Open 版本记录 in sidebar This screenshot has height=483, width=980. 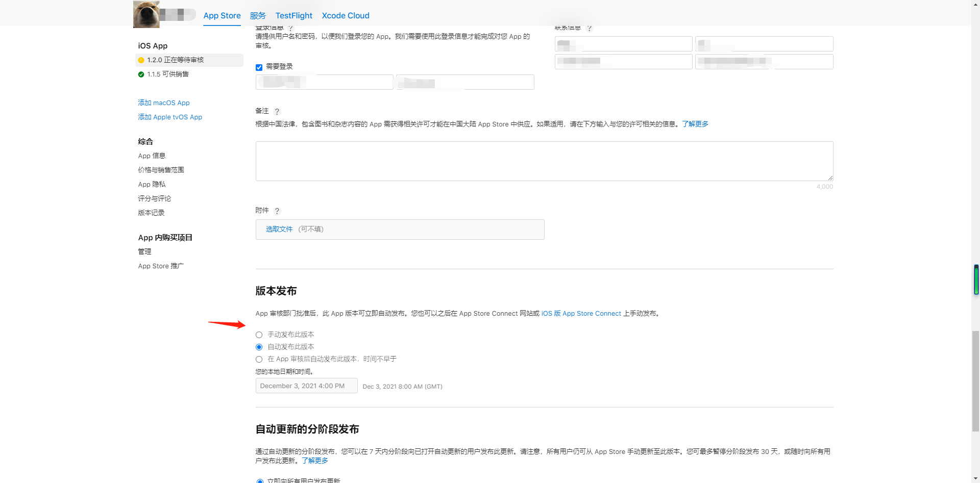point(152,213)
